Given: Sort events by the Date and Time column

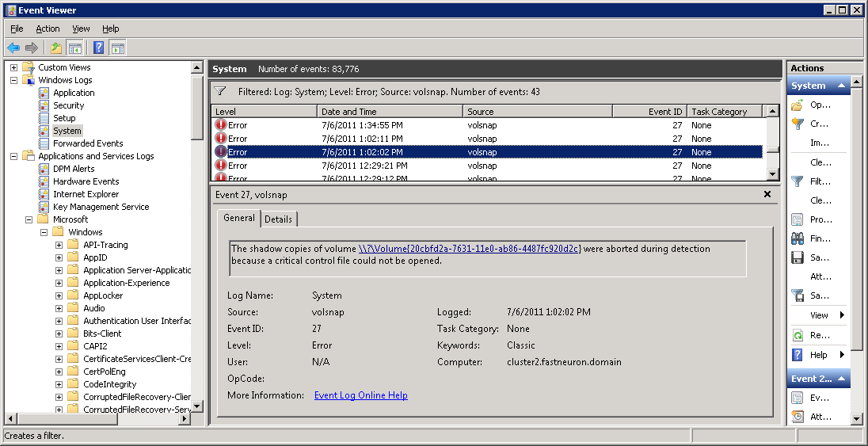Looking at the screenshot, I should point(390,112).
